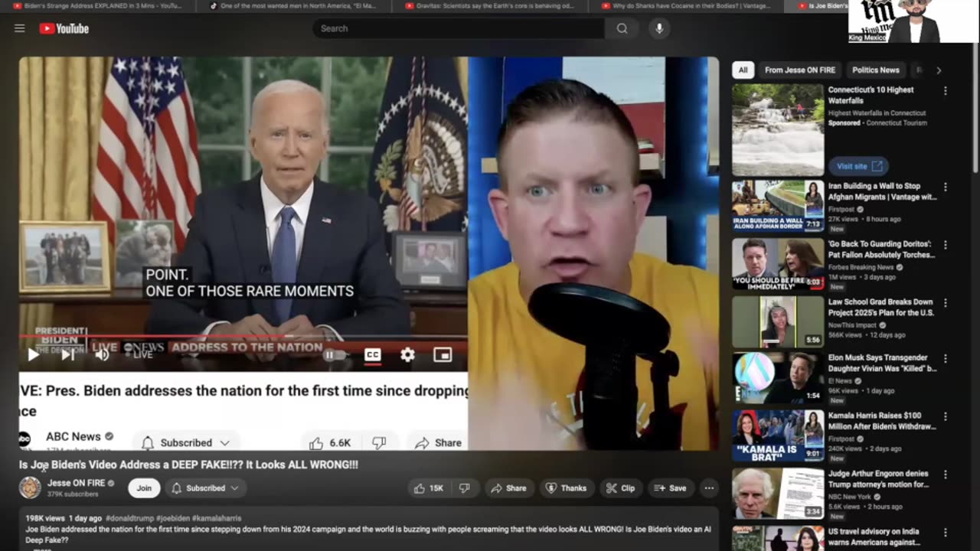Create a Clip of the video
Image resolution: width=980 pixels, height=551 pixels.
621,488
